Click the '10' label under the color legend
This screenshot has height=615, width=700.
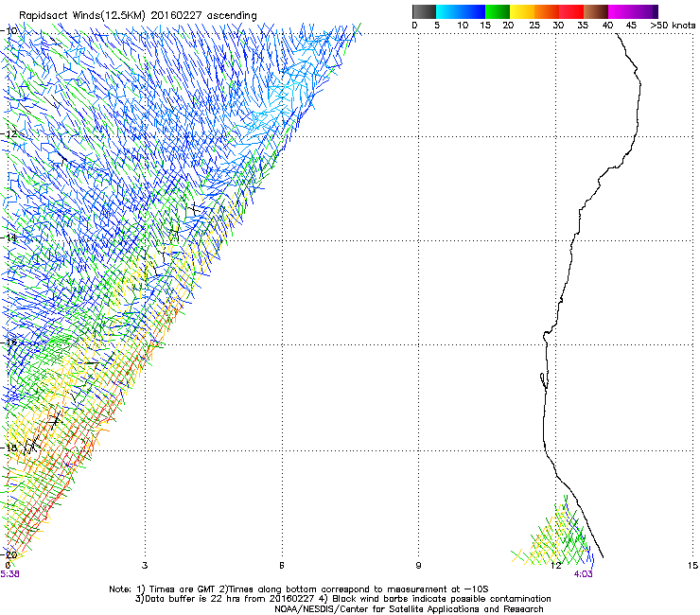click(463, 26)
